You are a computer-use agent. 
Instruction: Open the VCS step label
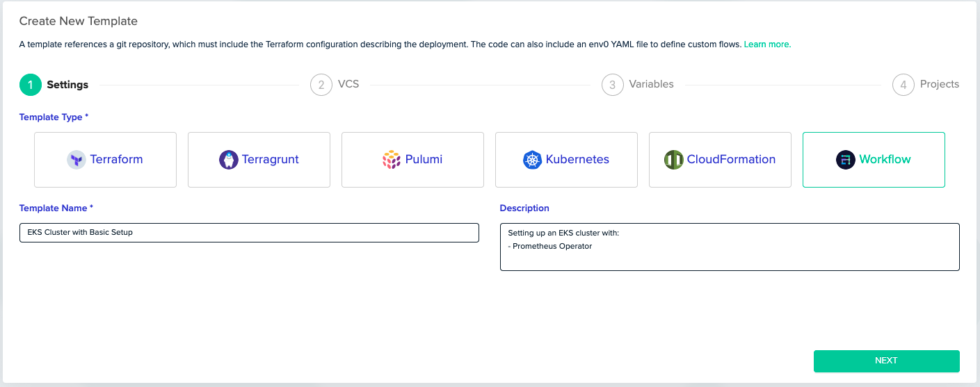[x=348, y=84]
